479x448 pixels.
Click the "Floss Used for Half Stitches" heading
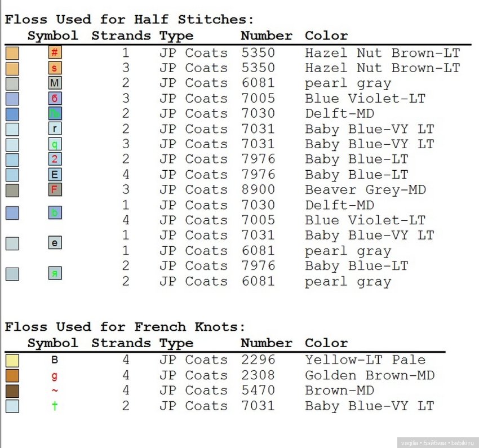click(129, 20)
